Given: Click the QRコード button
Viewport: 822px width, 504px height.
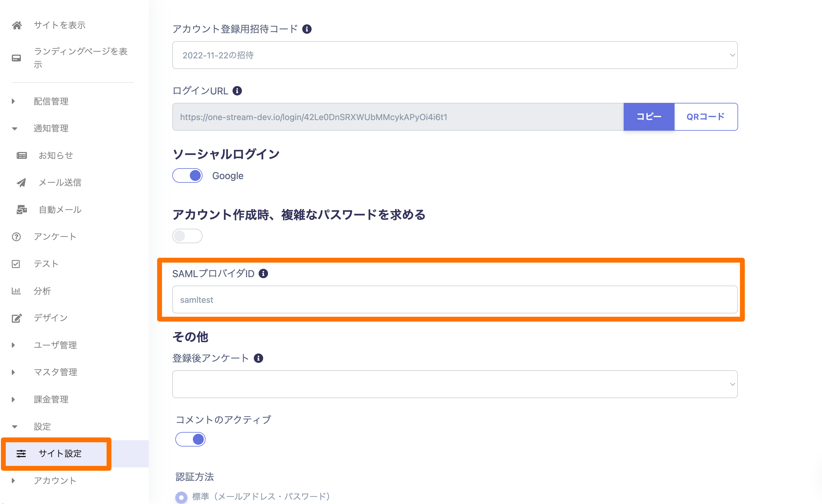Looking at the screenshot, I should coord(705,117).
